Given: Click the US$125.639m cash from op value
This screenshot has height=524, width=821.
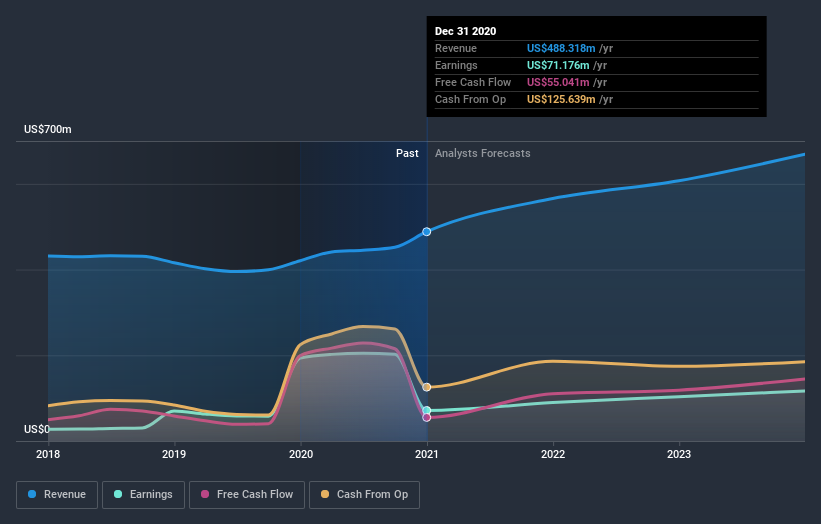Looking at the screenshot, I should 561,99.
